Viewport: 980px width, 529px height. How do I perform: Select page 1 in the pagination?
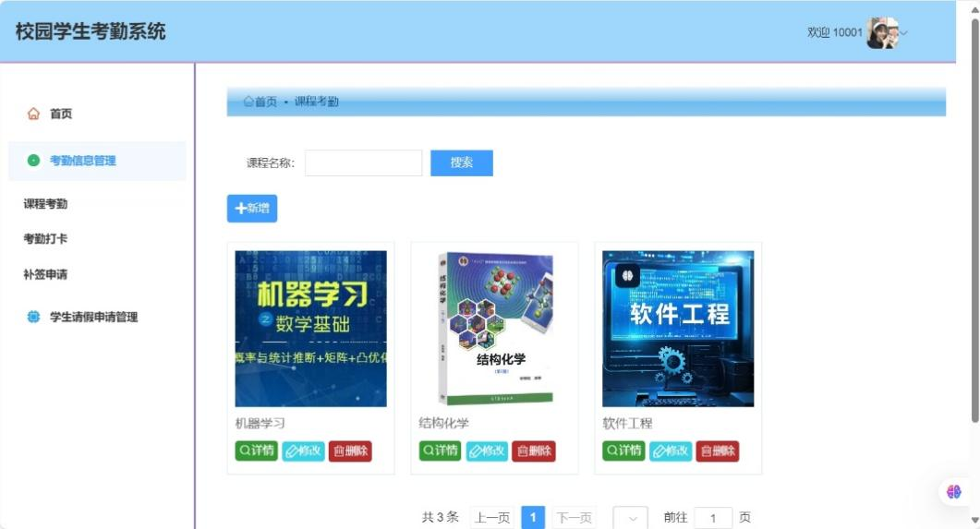[x=533, y=518]
